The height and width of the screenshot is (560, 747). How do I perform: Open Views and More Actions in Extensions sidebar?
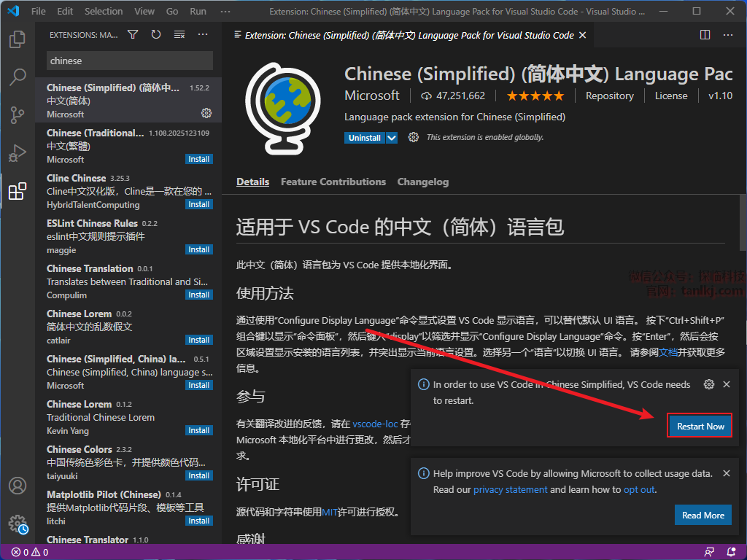tap(203, 35)
